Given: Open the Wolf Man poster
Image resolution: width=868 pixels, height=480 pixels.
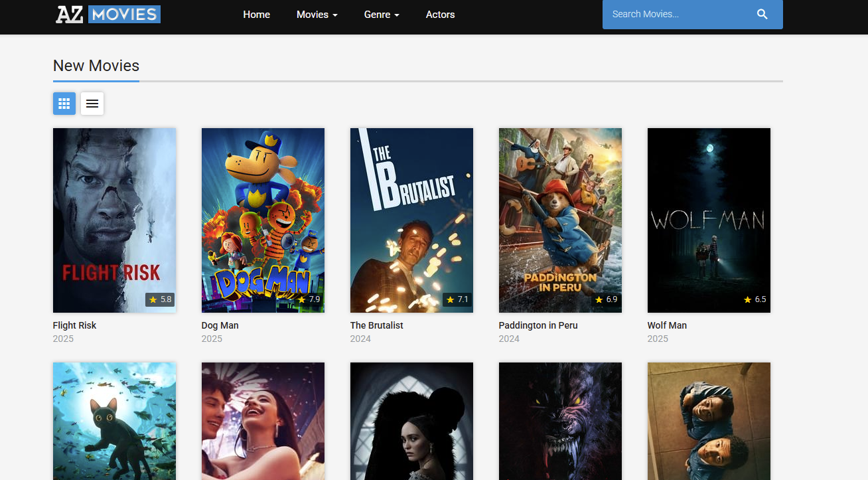Looking at the screenshot, I should pos(709,220).
